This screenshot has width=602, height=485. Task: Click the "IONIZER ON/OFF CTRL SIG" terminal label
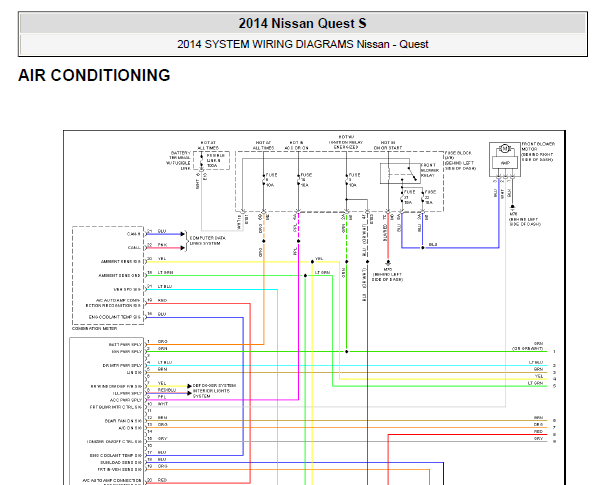point(114,442)
